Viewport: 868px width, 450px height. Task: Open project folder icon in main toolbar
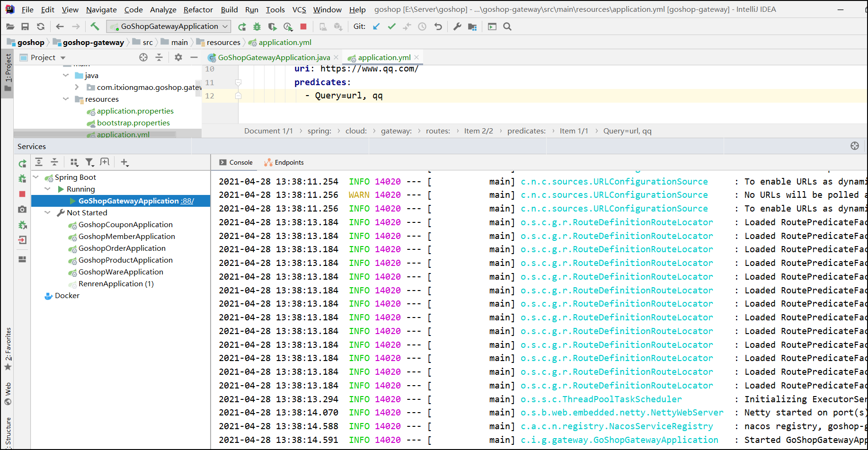coord(10,26)
